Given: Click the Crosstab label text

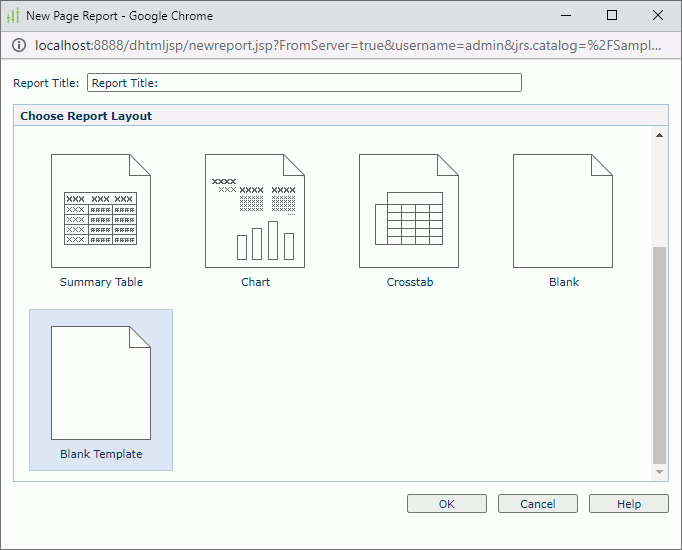Looking at the screenshot, I should click(x=409, y=282).
